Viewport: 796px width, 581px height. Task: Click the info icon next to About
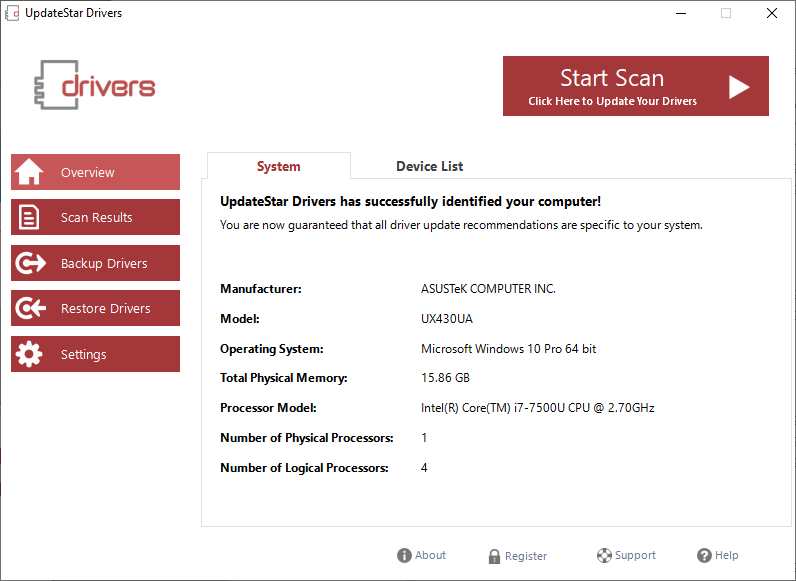(404, 556)
